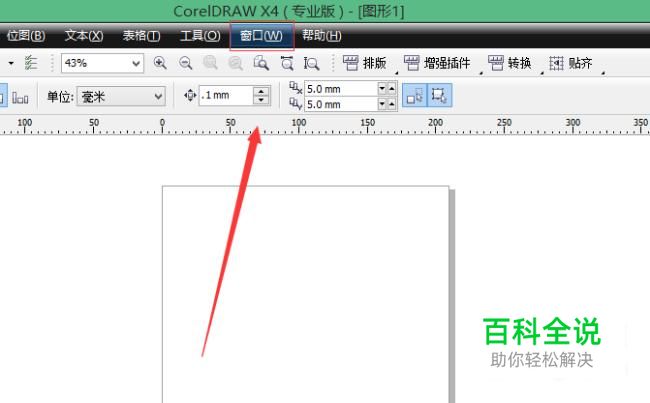The height and width of the screenshot is (403, 650).
Task: Click the zoom out magnifier icon
Action: (x=185, y=63)
